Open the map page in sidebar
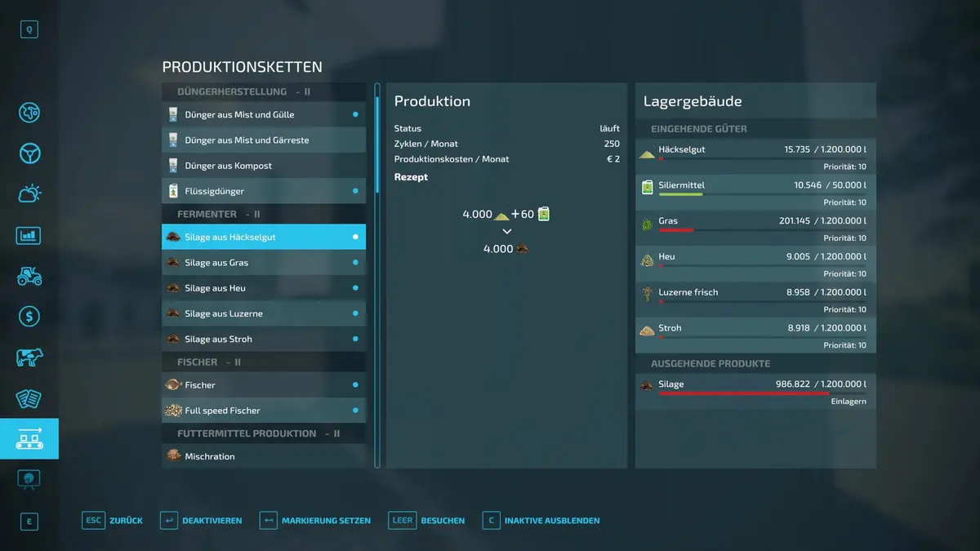The height and width of the screenshot is (551, 980). pos(29,113)
